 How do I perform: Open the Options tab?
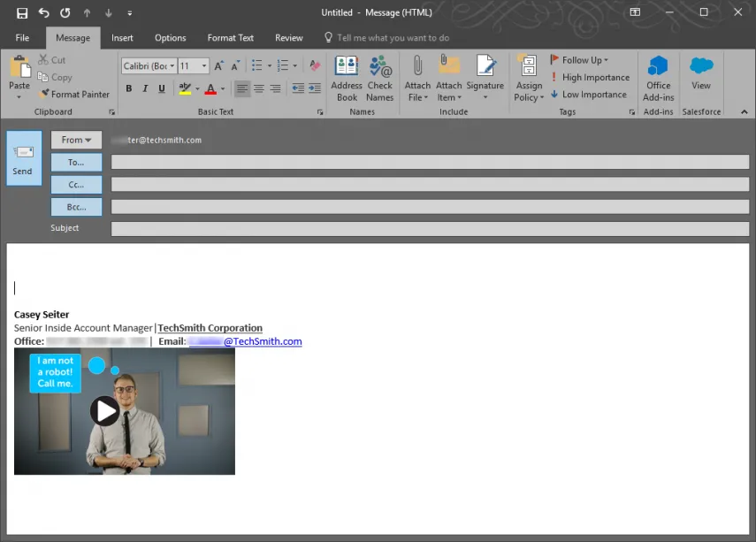click(170, 38)
